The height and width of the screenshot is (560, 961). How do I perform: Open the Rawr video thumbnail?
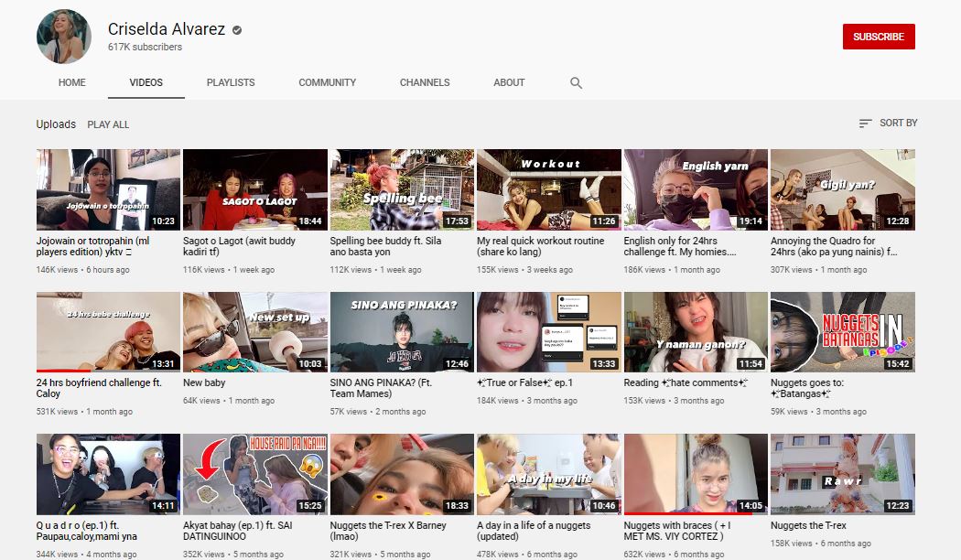(843, 474)
